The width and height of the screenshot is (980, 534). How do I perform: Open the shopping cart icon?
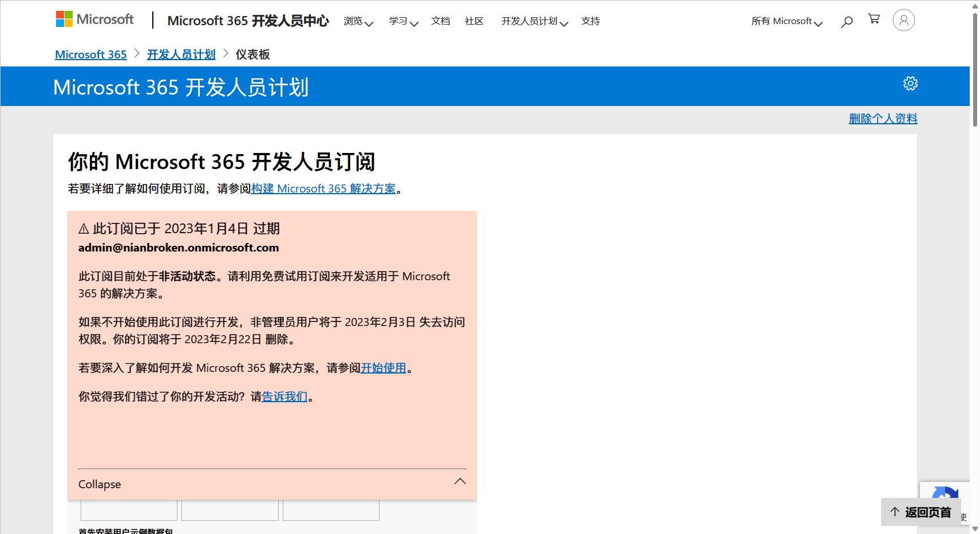point(874,19)
